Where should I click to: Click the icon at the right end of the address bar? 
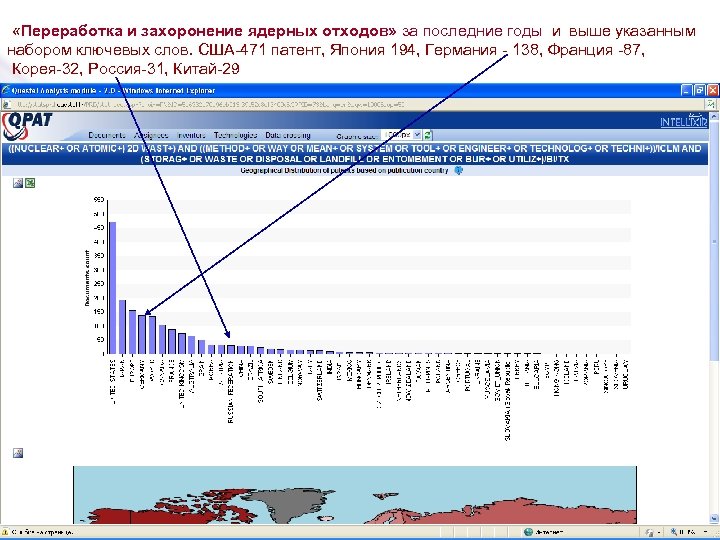click(712, 105)
